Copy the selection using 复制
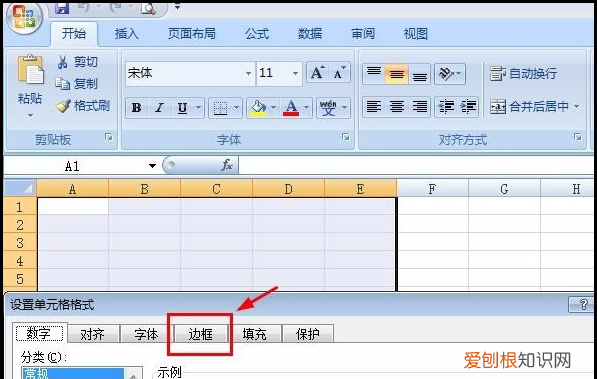 pos(77,84)
